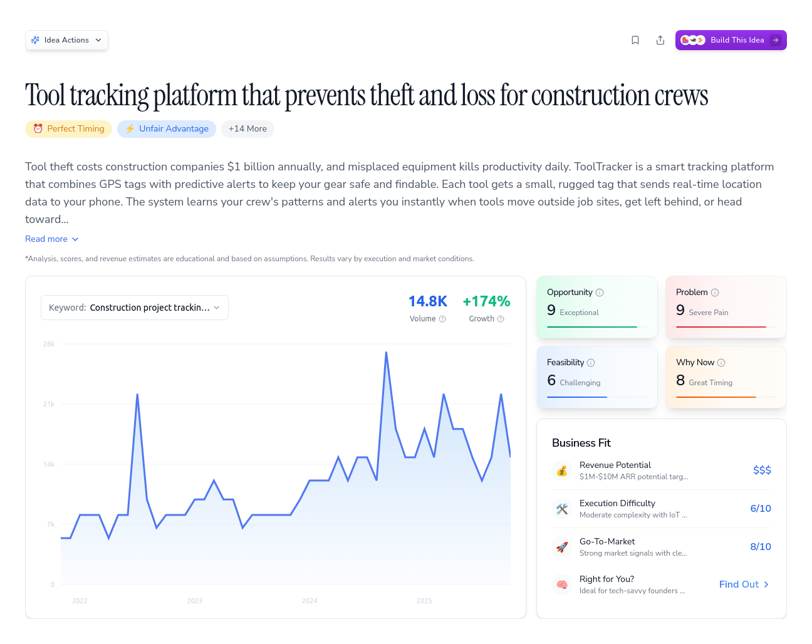812x644 pixels.
Task: Open the Idea Actions dropdown
Action: click(66, 39)
